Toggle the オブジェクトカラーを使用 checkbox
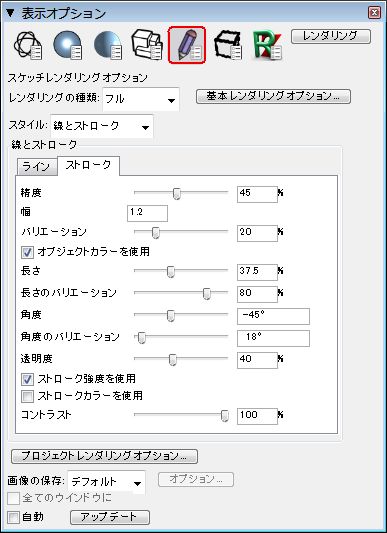Image resolution: width=387 pixels, height=533 pixels. [x=28, y=252]
